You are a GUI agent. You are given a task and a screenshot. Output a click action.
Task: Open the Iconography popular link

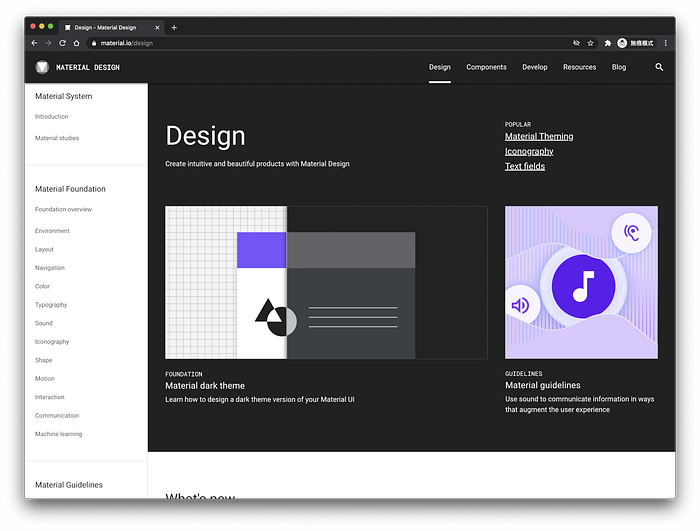(529, 151)
